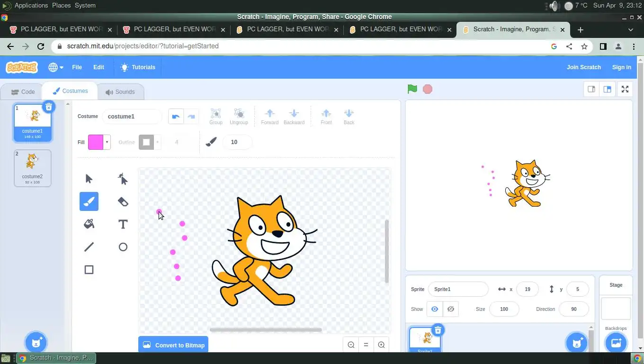
Task: Select the arrow Select tool
Action: point(89,179)
